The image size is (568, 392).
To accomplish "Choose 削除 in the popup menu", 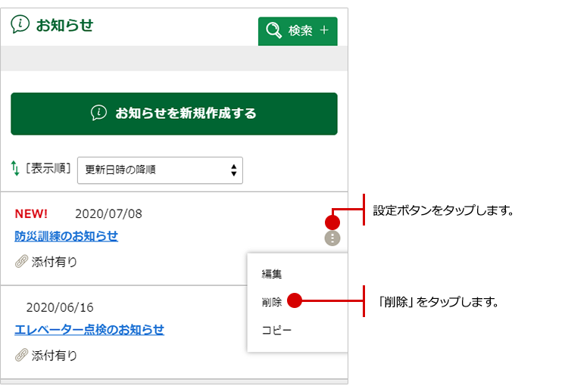I will [x=272, y=302].
